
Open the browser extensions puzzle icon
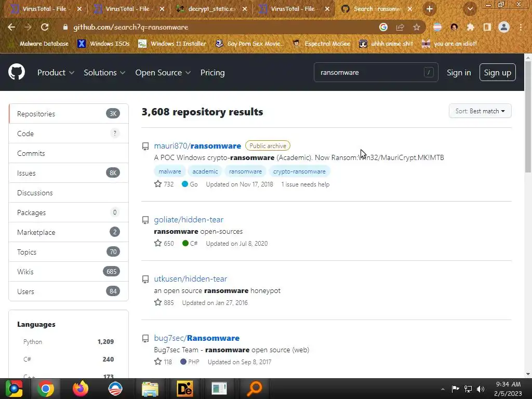(x=471, y=27)
